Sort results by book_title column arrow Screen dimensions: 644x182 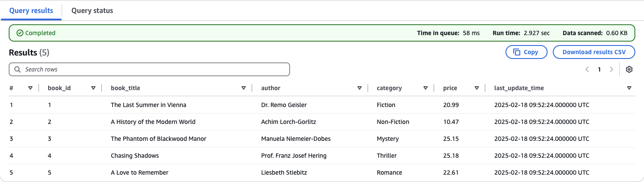pos(244,88)
